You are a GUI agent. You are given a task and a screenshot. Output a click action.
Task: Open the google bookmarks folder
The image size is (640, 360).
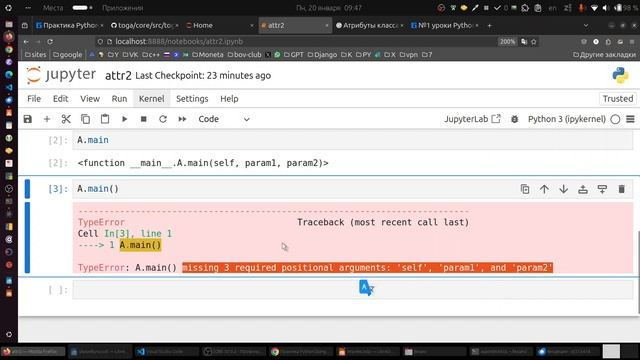pos(68,55)
